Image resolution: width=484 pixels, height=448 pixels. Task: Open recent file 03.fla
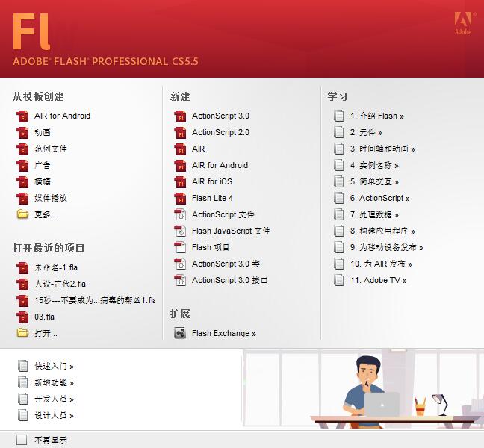[x=45, y=317]
